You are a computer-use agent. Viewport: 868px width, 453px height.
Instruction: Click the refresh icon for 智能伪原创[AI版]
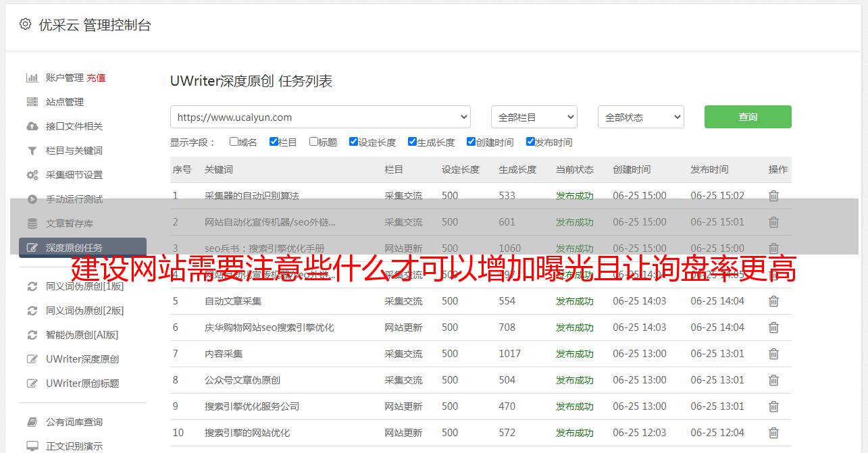pyautogui.click(x=32, y=335)
